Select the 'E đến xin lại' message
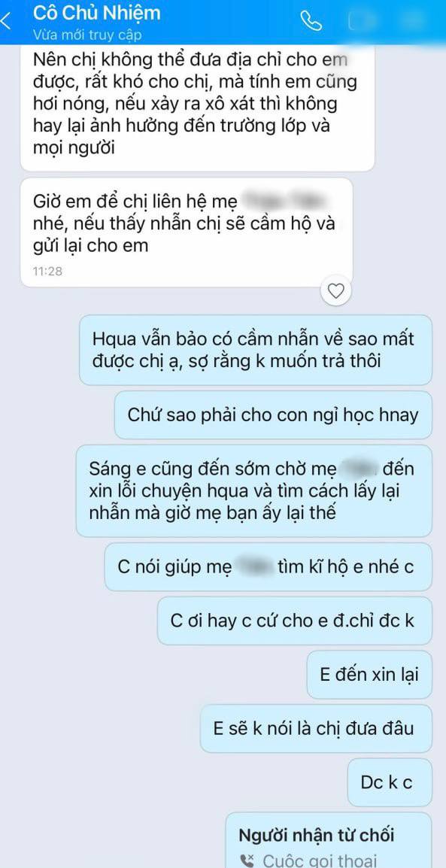 pyautogui.click(x=369, y=674)
